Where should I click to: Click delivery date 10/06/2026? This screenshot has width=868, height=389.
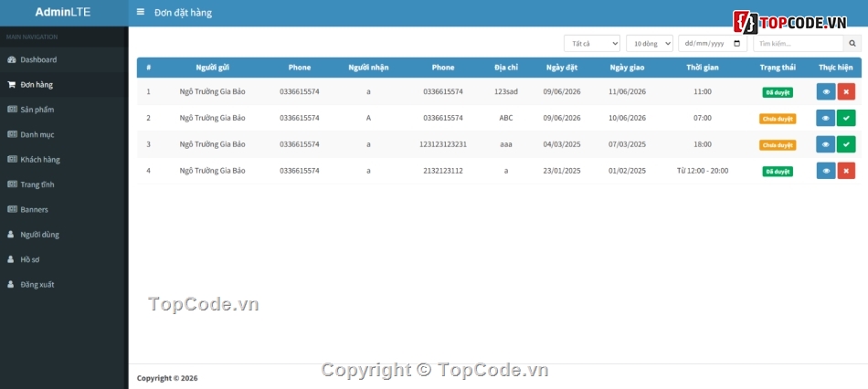(x=627, y=118)
